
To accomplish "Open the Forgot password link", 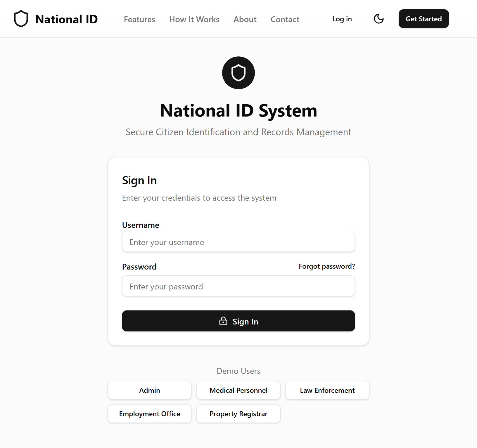I will (x=326, y=266).
